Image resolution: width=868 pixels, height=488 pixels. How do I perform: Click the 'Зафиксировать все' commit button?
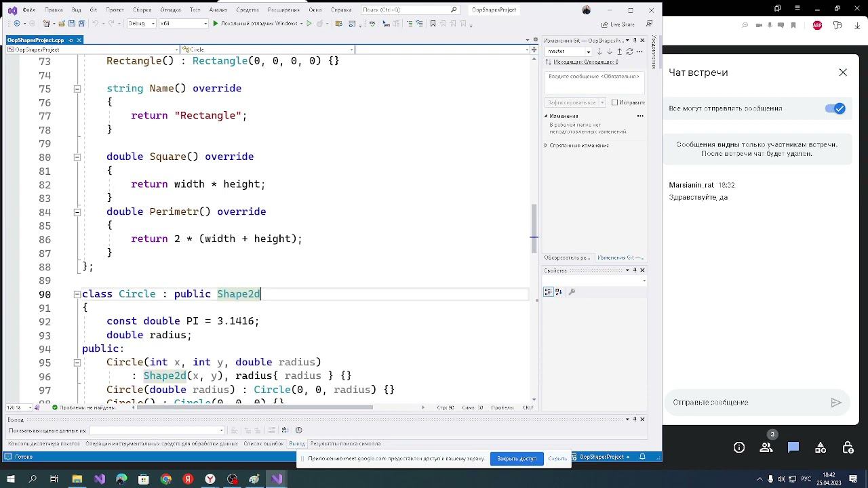(x=576, y=102)
